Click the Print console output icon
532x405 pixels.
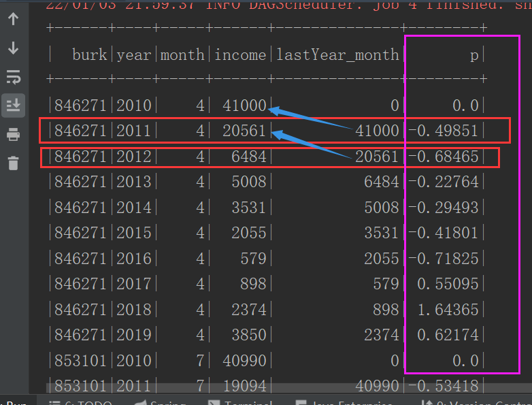tap(13, 135)
